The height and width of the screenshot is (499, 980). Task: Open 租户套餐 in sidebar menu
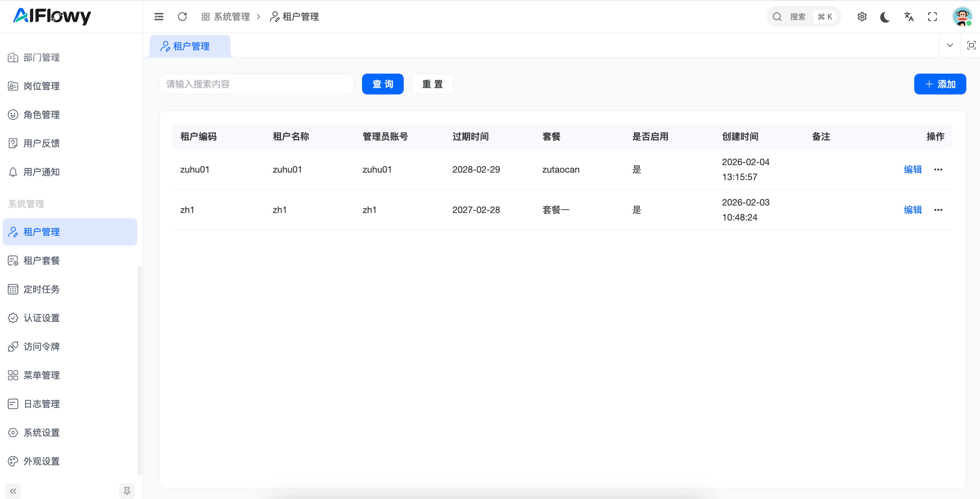coord(42,260)
